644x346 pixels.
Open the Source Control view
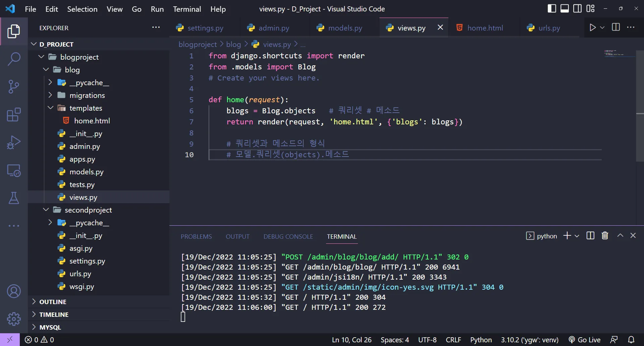[14, 87]
